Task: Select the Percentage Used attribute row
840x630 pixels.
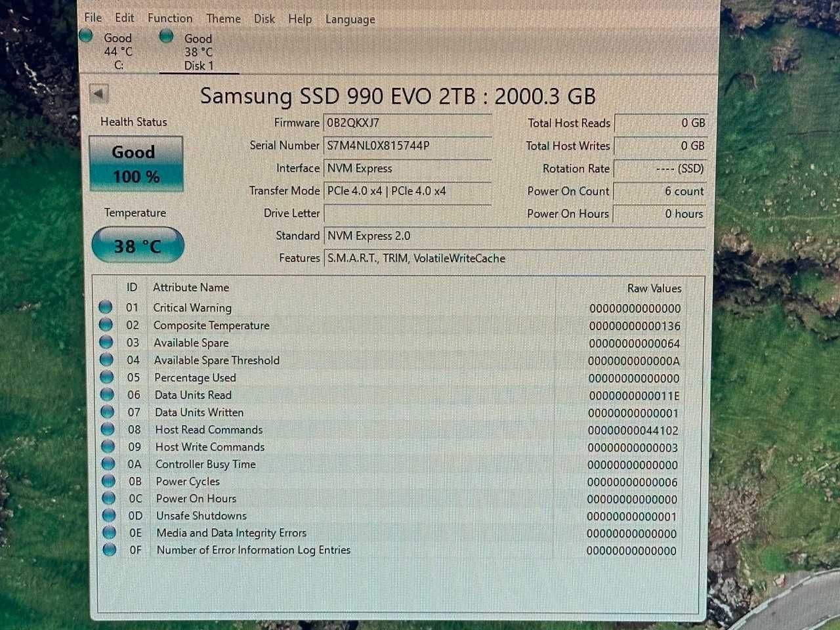Action: coord(390,378)
